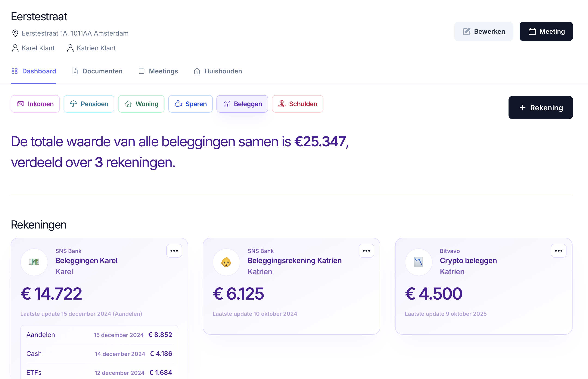Click the Schulden hand-with-coin icon
The image size is (588, 379).
(x=282, y=104)
